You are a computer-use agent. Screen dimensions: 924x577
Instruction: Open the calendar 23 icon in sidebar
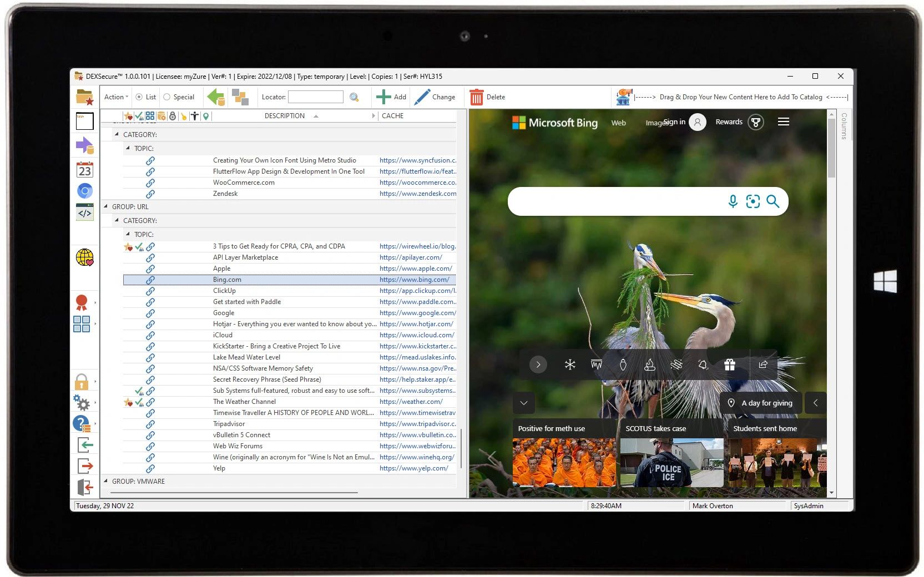click(84, 169)
